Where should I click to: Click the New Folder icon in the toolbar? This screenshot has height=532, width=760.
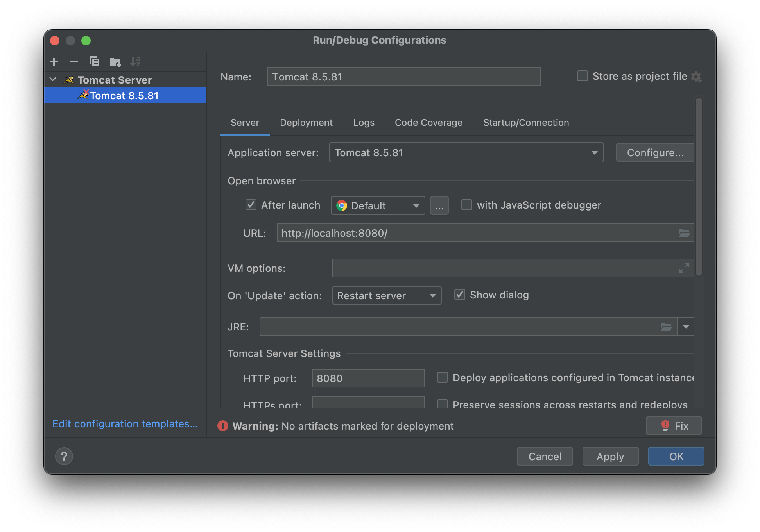[x=115, y=62]
